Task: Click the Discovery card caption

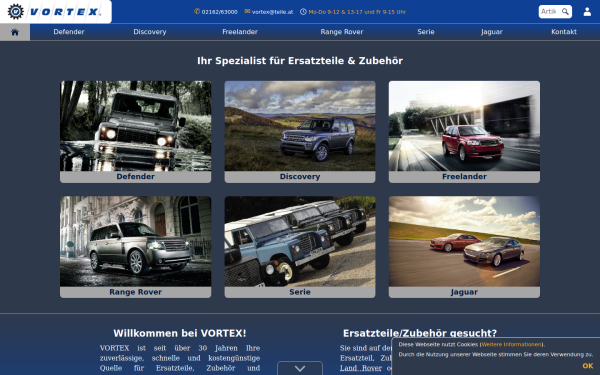Action: click(300, 177)
